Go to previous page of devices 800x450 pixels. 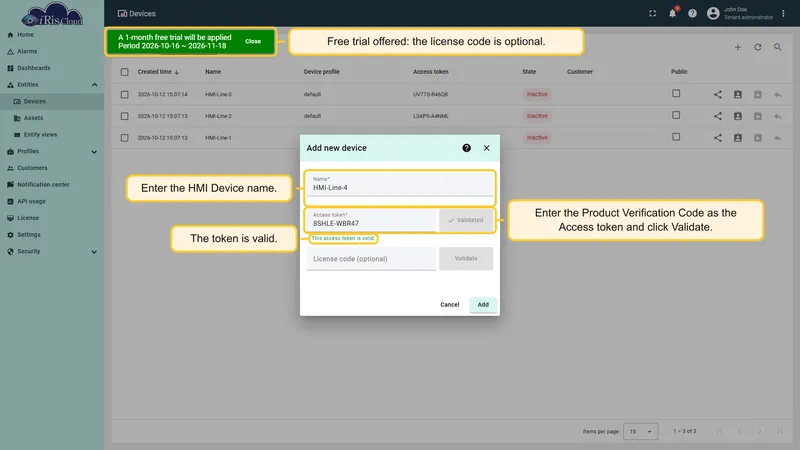(x=739, y=432)
